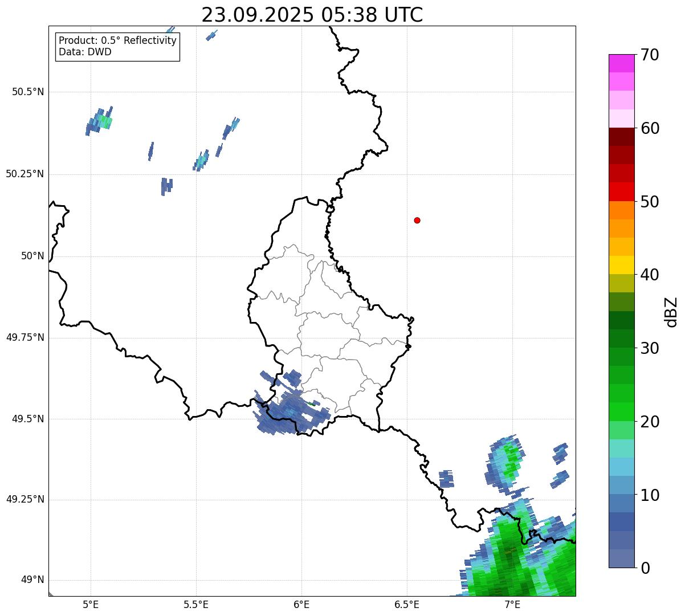Screen dimensions: 685x616
Task: Pick the top magenta colorbar segment below 70
Action: 622,63
